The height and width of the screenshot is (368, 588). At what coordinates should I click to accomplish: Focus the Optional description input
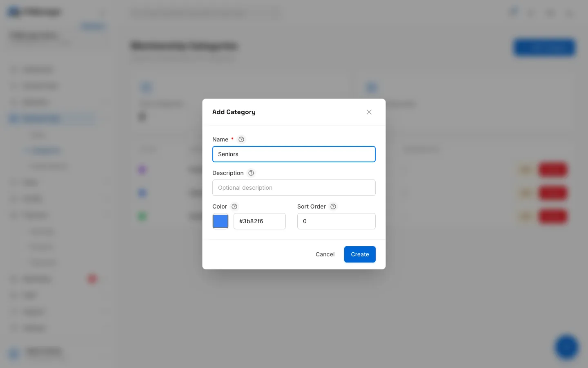click(294, 188)
